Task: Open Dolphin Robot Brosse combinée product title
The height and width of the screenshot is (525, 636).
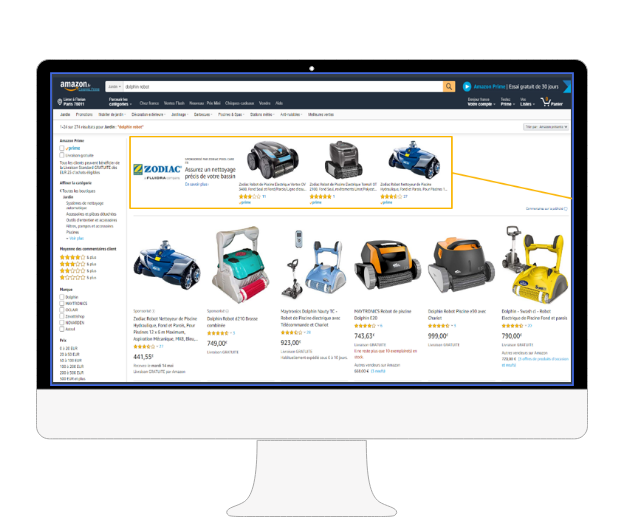Action: click(x=232, y=322)
